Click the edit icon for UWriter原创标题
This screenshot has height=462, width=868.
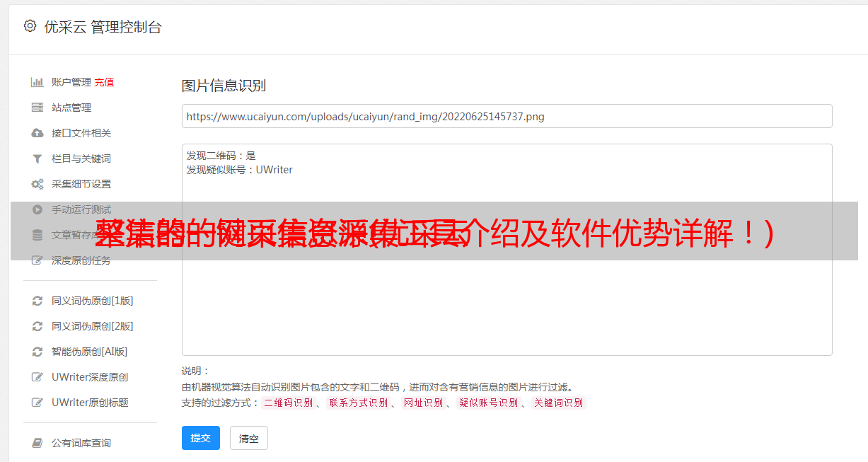37,403
